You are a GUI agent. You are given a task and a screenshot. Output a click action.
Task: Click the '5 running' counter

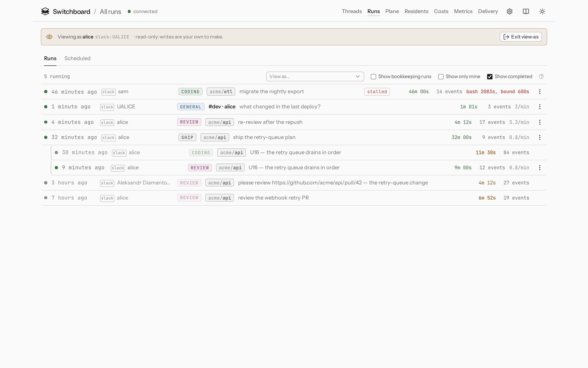[57, 76]
